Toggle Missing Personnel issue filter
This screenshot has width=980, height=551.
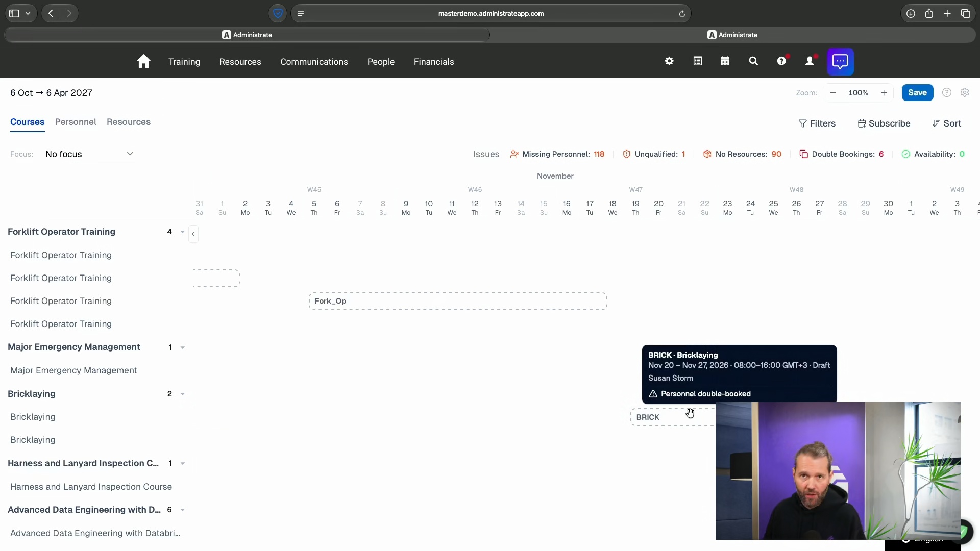point(557,154)
